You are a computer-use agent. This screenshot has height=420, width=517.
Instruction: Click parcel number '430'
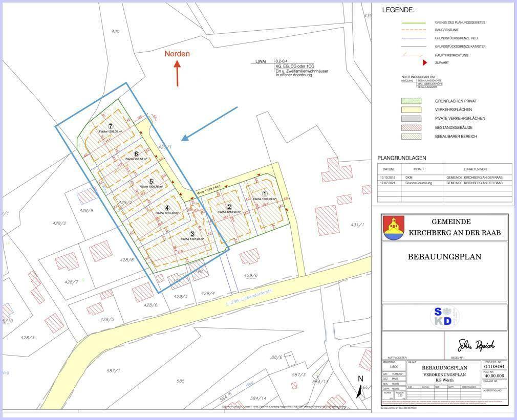[115, 32]
